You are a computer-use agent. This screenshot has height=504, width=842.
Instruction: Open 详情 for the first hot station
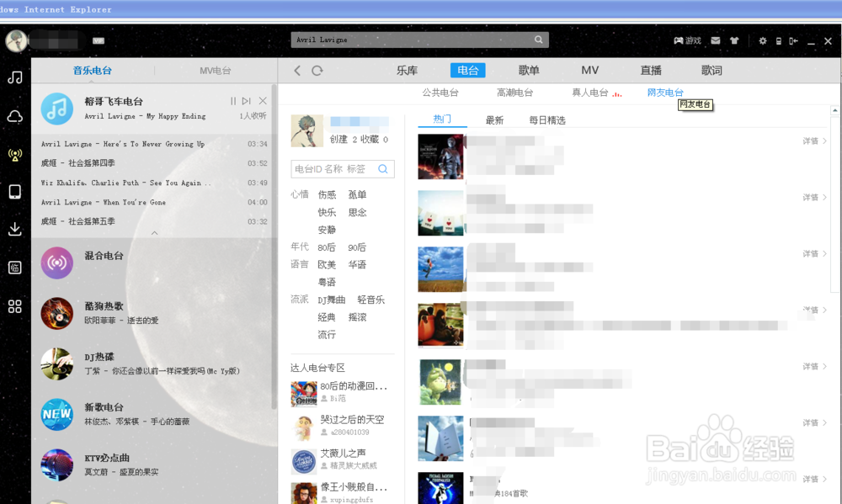(x=814, y=141)
